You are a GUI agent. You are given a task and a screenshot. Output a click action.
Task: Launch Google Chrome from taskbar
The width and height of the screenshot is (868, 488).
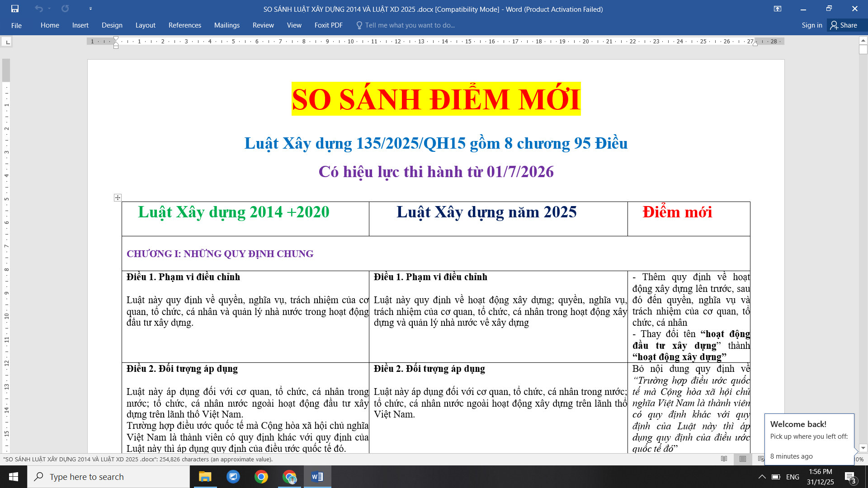261,477
